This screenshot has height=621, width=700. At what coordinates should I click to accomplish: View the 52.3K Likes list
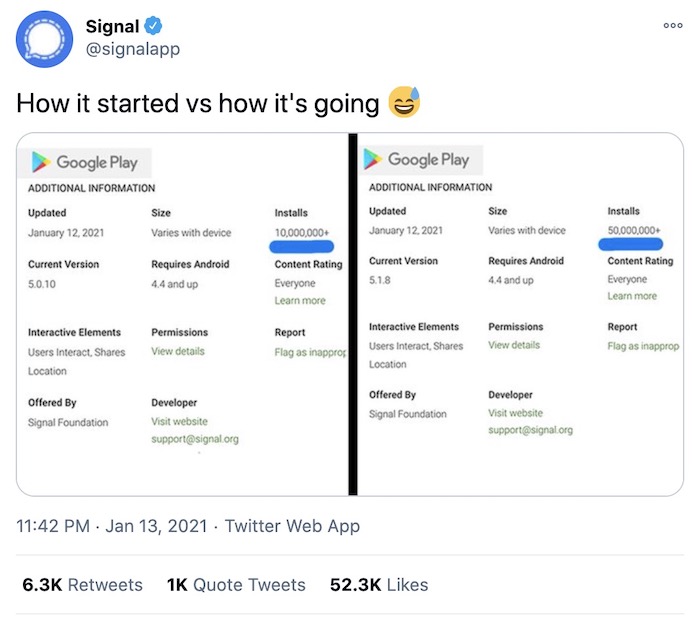(x=379, y=585)
